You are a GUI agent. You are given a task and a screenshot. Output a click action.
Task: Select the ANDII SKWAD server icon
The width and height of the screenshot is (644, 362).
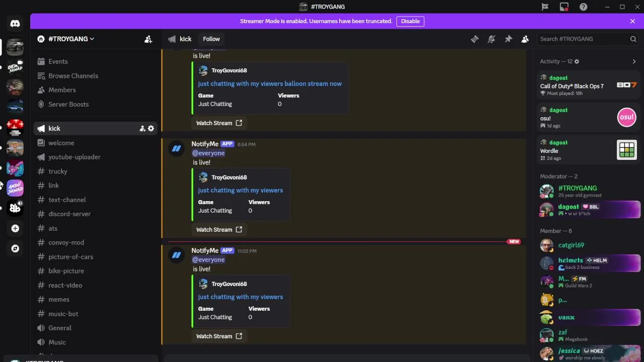(15, 188)
